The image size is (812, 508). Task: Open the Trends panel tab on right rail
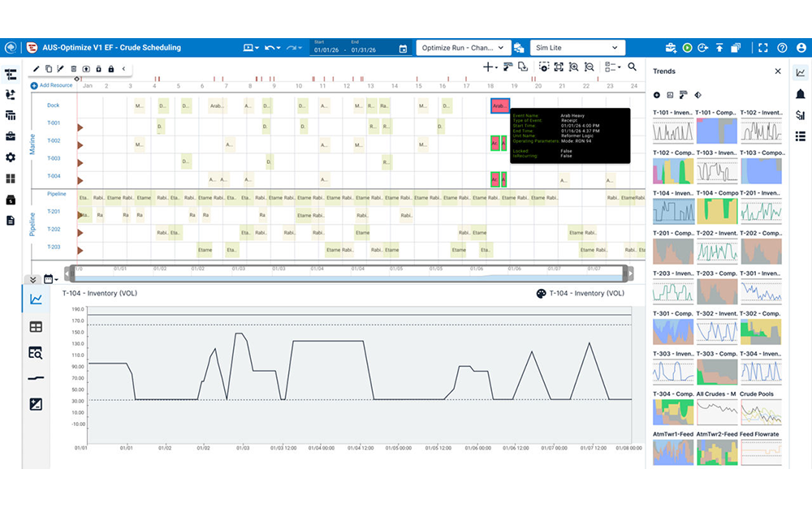click(801, 72)
